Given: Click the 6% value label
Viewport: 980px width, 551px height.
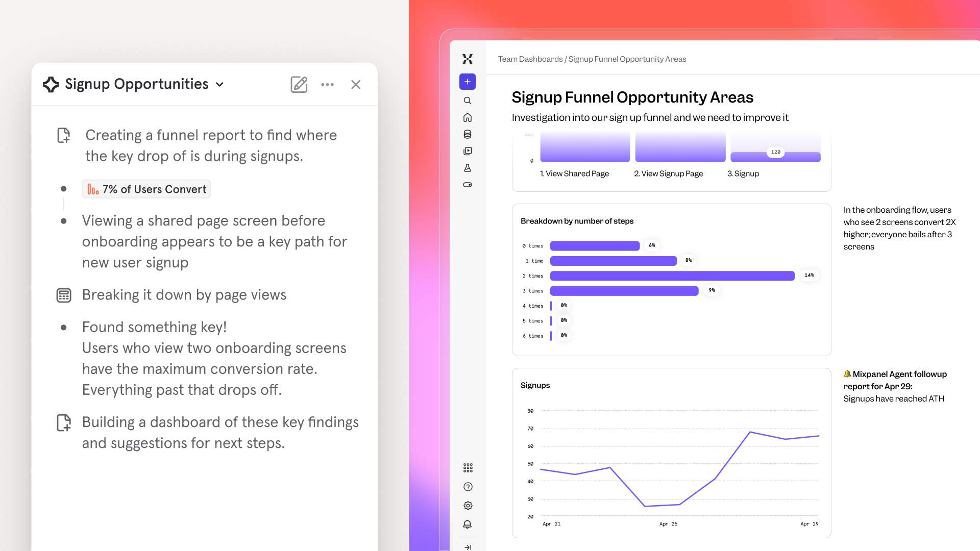Looking at the screenshot, I should pos(652,245).
